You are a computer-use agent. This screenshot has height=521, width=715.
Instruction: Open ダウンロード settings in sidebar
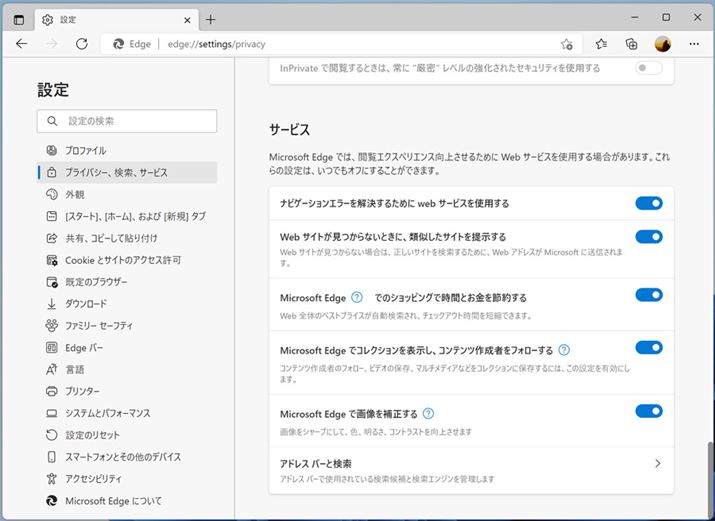[x=86, y=303]
